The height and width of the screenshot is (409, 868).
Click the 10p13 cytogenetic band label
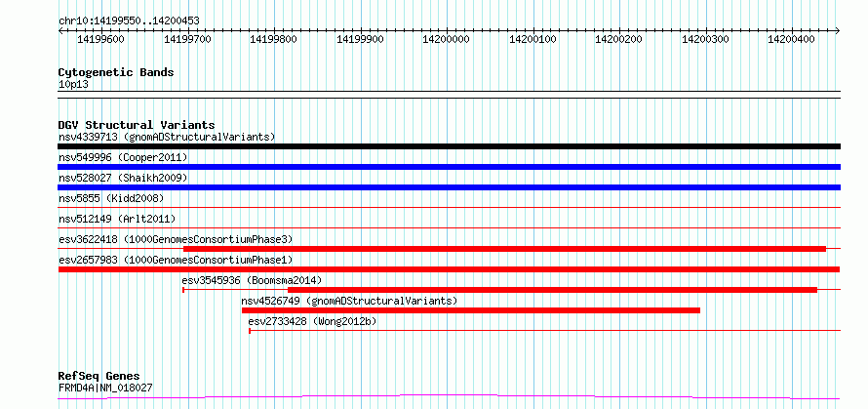73,85
